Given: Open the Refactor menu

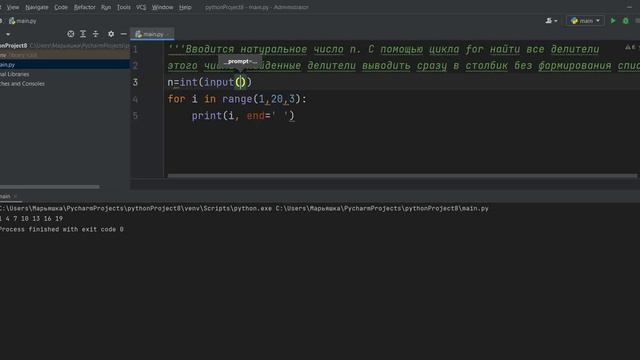Looking at the screenshot, I should tap(84, 7).
